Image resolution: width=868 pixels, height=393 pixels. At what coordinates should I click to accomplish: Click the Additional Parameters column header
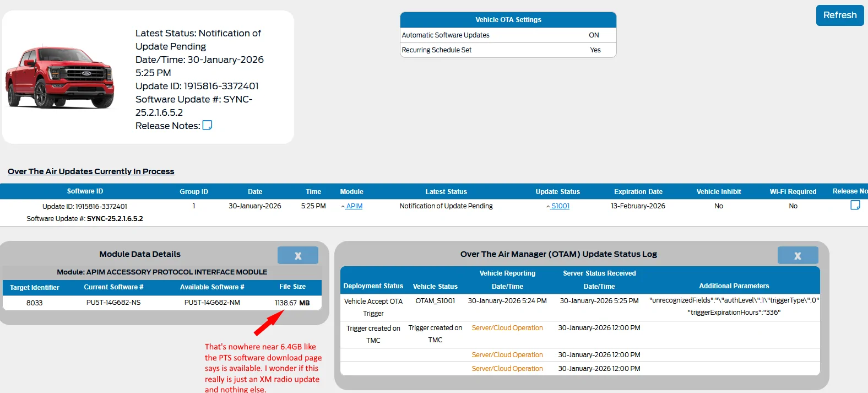pos(734,286)
